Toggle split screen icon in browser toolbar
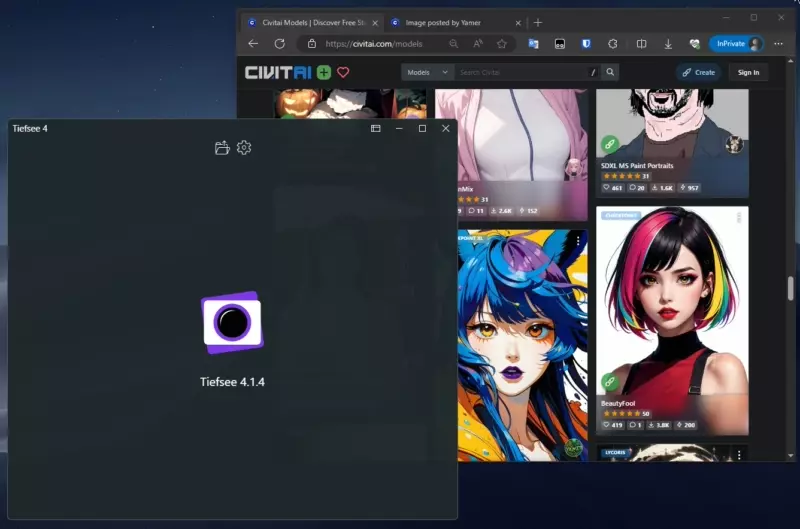 641,44
